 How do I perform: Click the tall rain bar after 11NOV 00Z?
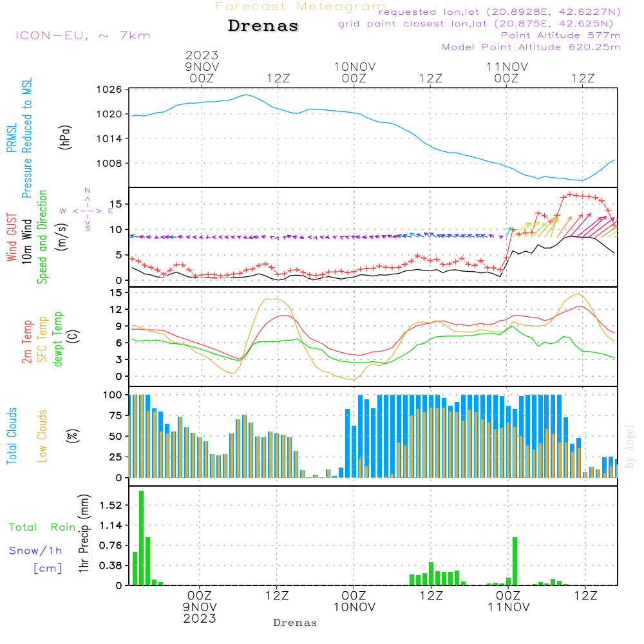click(x=515, y=561)
